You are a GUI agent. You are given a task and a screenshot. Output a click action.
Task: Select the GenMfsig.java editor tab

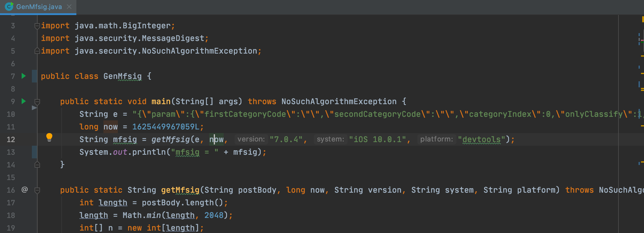coord(39,7)
